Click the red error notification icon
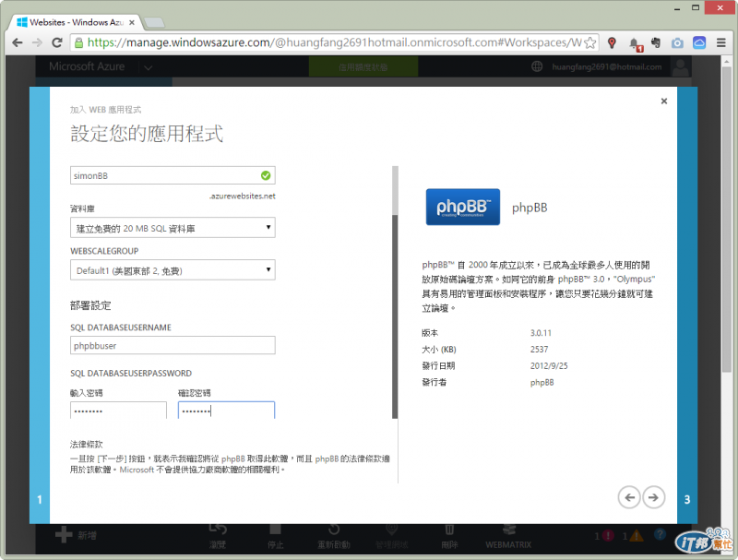 608,535
